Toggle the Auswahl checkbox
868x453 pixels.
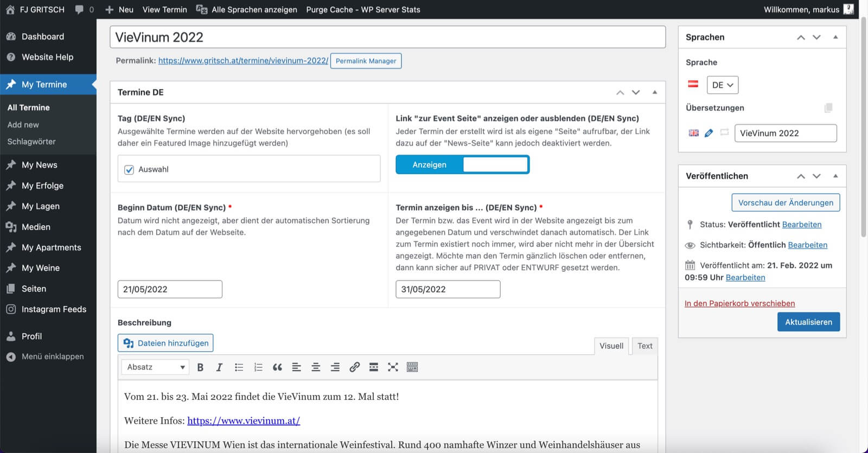129,170
